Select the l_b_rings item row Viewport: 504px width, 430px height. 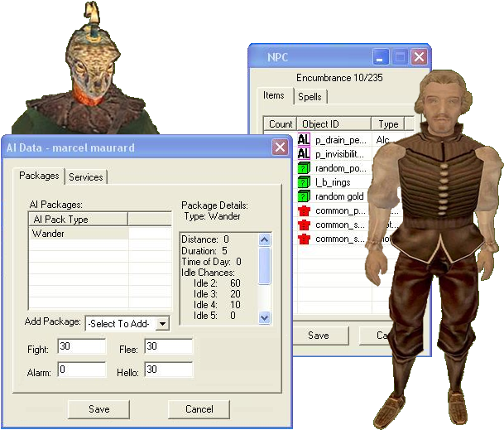click(x=334, y=182)
